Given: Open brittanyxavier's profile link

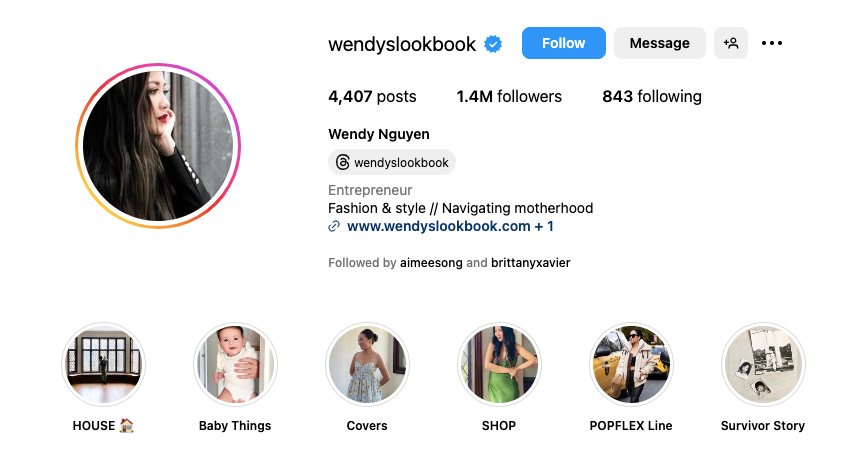Looking at the screenshot, I should (531, 263).
